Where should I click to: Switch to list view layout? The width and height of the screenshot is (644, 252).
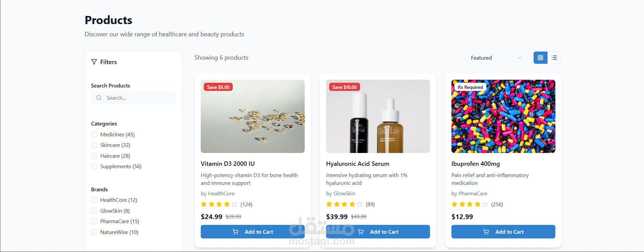coord(554,58)
